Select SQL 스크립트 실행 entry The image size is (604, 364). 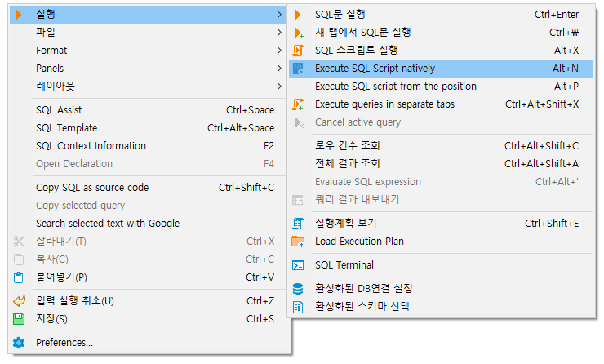point(441,51)
